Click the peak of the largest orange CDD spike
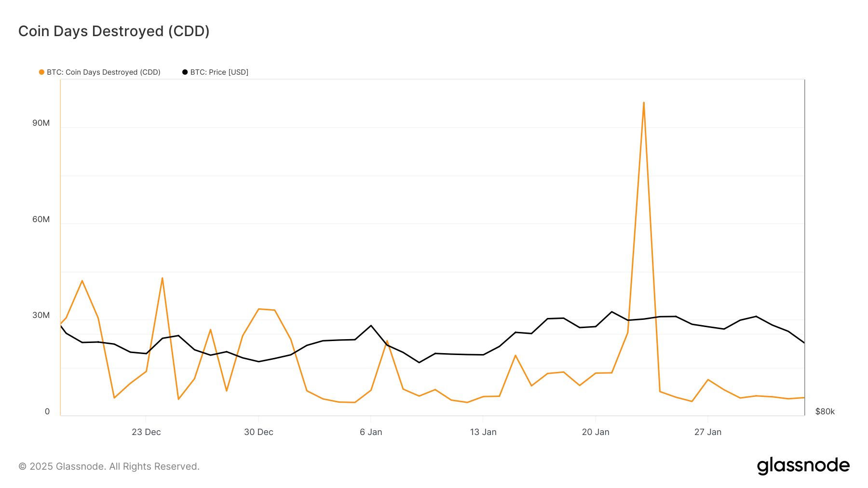 point(644,103)
